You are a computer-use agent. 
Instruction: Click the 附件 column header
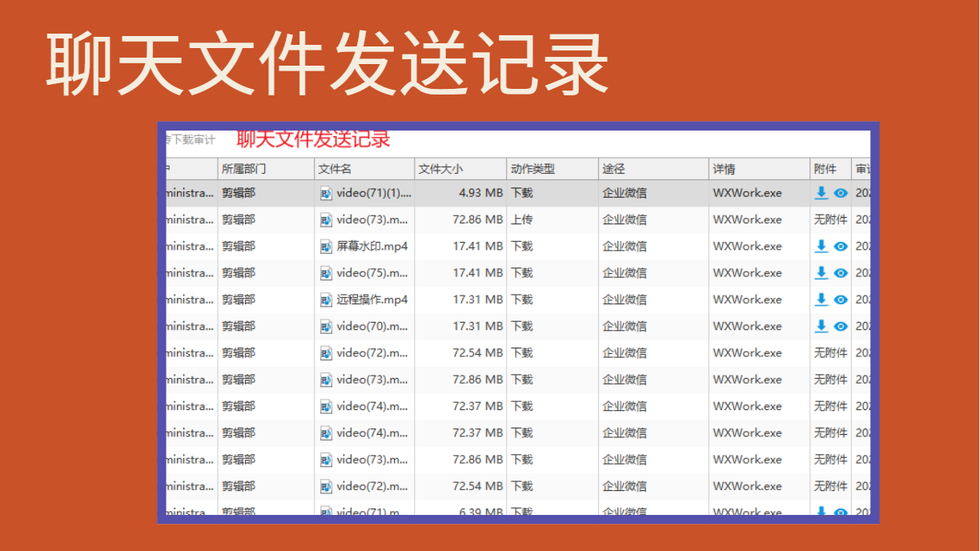[830, 169]
